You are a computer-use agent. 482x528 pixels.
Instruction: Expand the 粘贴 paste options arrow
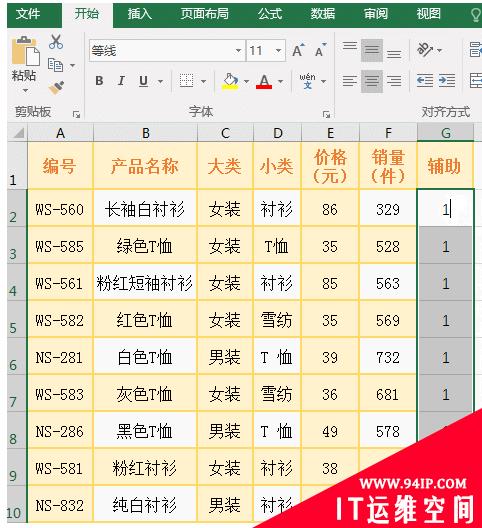[25, 90]
